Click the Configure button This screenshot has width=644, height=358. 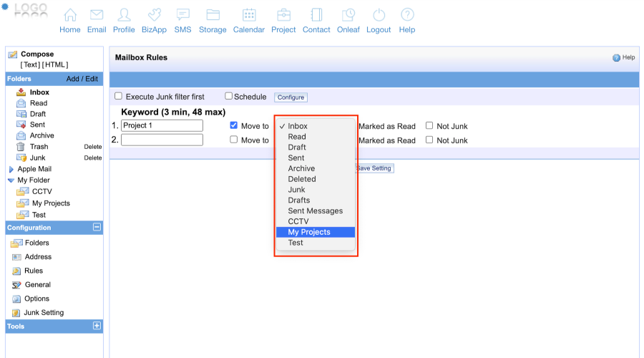tap(291, 97)
